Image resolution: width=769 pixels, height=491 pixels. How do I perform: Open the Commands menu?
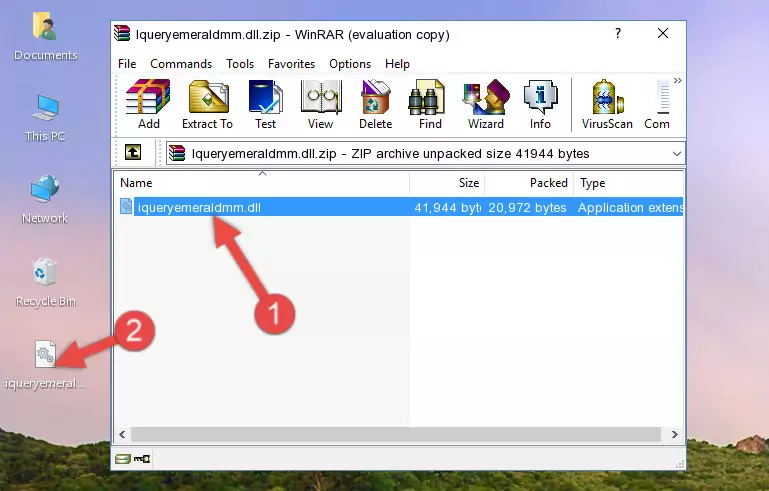(x=181, y=64)
